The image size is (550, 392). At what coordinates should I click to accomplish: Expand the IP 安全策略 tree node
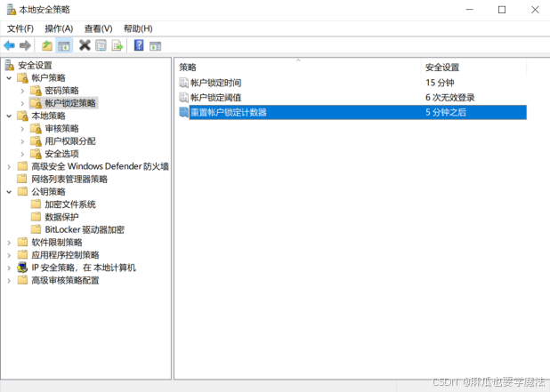coord(9,268)
